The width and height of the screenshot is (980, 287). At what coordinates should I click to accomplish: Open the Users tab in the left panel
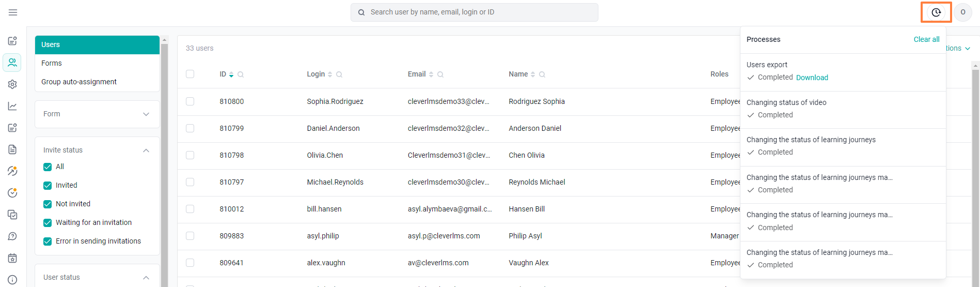pyautogui.click(x=97, y=44)
